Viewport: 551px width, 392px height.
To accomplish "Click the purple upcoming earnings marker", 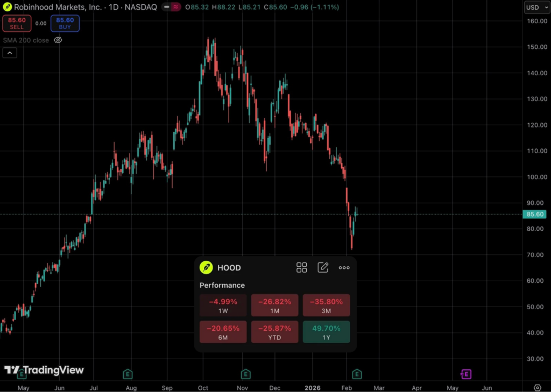I will pos(466,374).
